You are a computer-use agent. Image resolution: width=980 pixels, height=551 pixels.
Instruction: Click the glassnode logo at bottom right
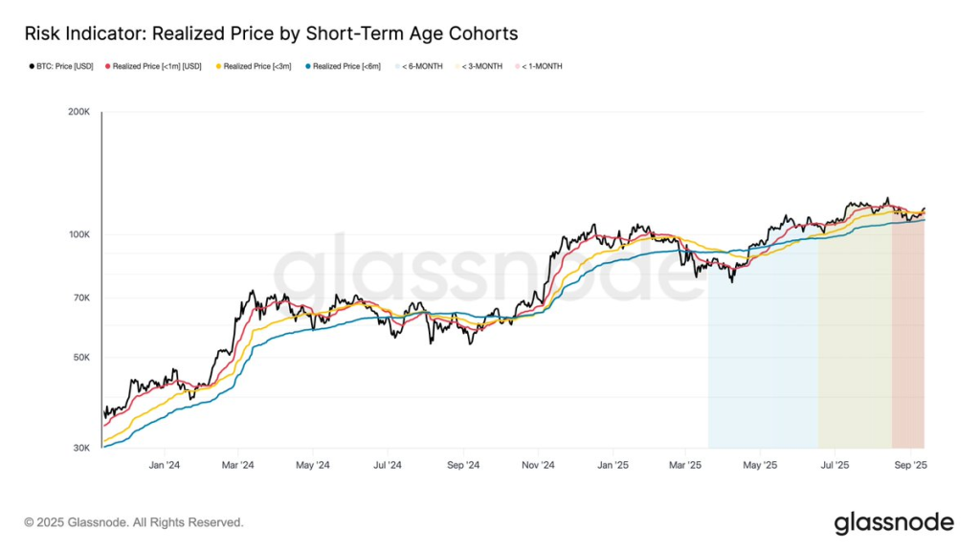pyautogui.click(x=894, y=522)
